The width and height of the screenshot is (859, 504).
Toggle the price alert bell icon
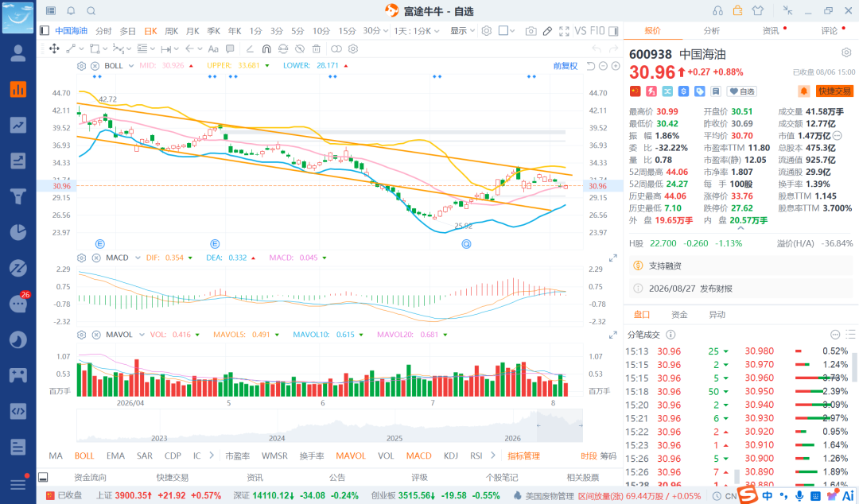pyautogui.click(x=803, y=91)
